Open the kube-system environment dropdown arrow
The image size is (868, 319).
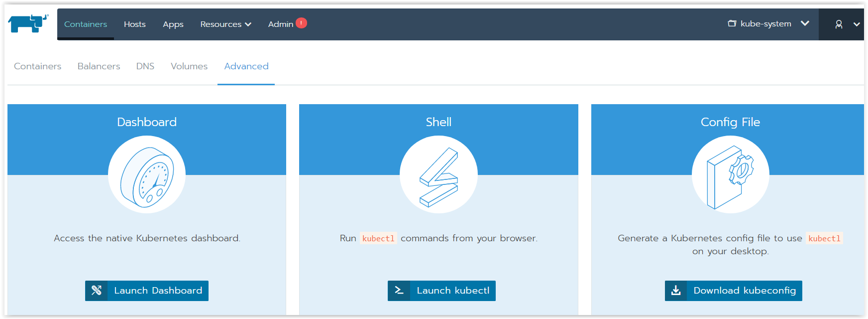tap(805, 23)
